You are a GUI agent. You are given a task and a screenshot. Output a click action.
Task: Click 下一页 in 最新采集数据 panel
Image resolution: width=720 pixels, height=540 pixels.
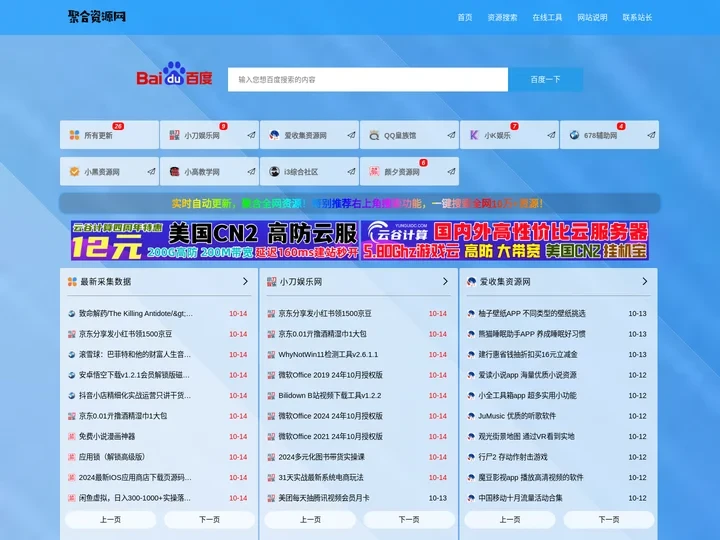coord(209,519)
